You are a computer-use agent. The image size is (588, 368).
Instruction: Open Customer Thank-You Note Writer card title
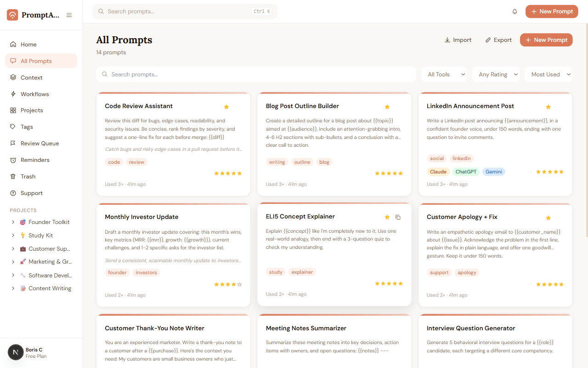tap(154, 328)
